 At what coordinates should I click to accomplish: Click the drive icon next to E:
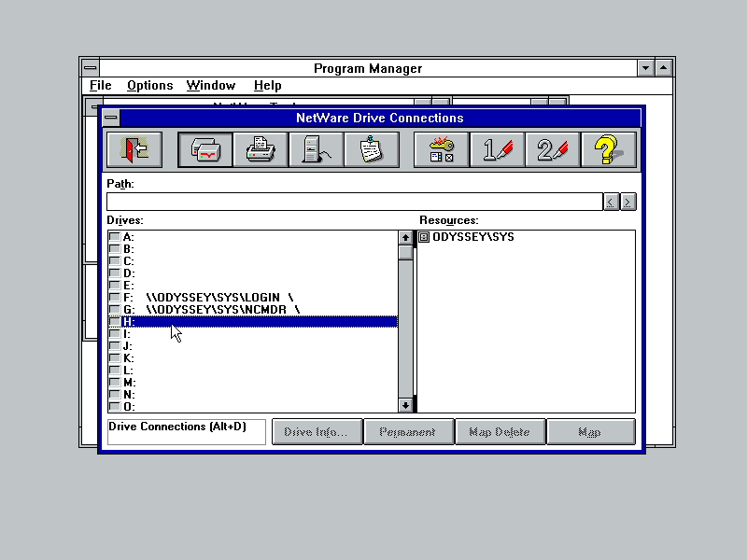coord(114,285)
